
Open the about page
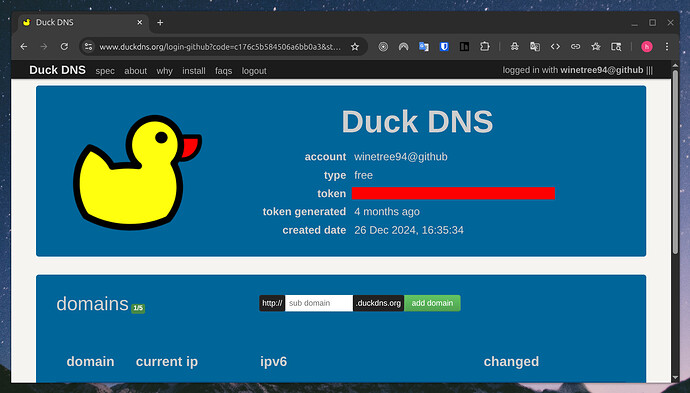[x=136, y=71]
